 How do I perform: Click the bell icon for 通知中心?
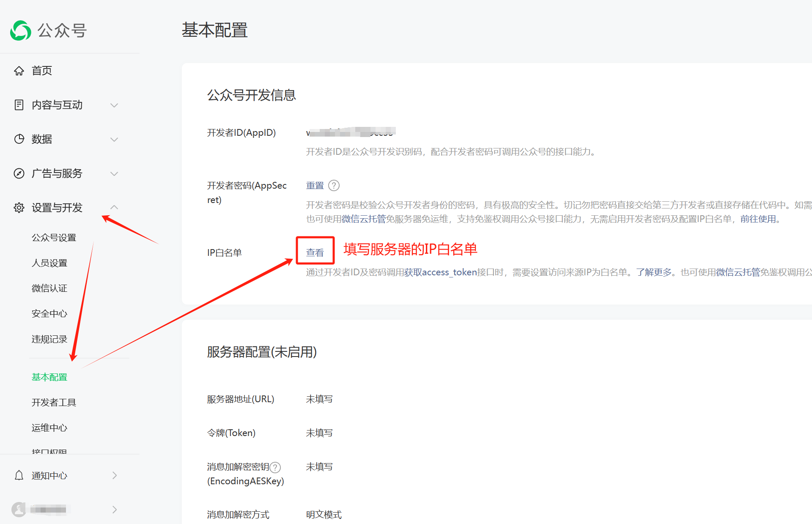pos(19,475)
